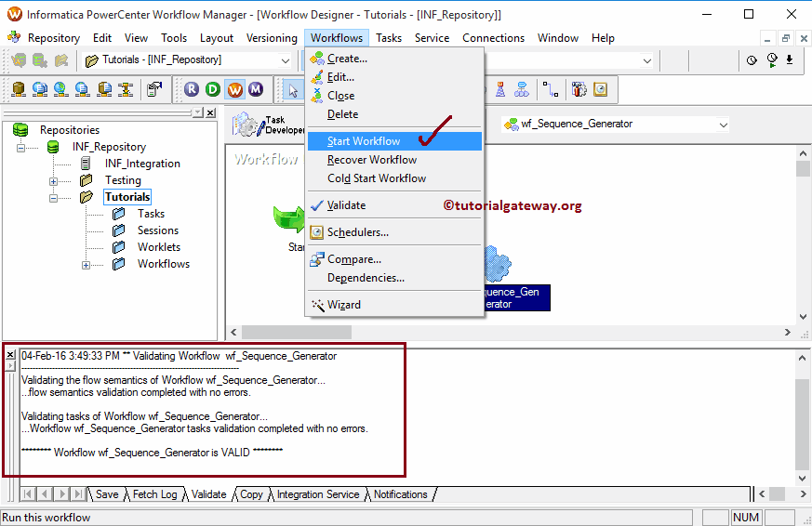The width and height of the screenshot is (812, 526).
Task: Click the cylinder with document toolbar icon
Action: [104, 89]
